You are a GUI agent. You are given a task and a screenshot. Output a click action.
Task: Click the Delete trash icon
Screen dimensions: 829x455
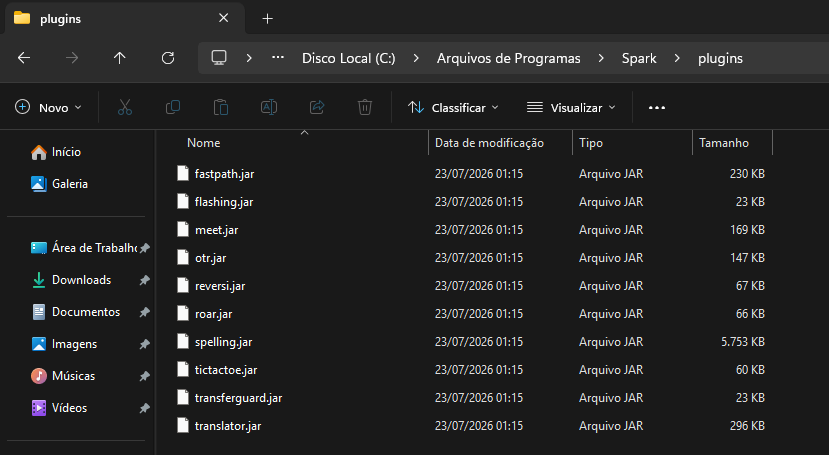pos(365,107)
